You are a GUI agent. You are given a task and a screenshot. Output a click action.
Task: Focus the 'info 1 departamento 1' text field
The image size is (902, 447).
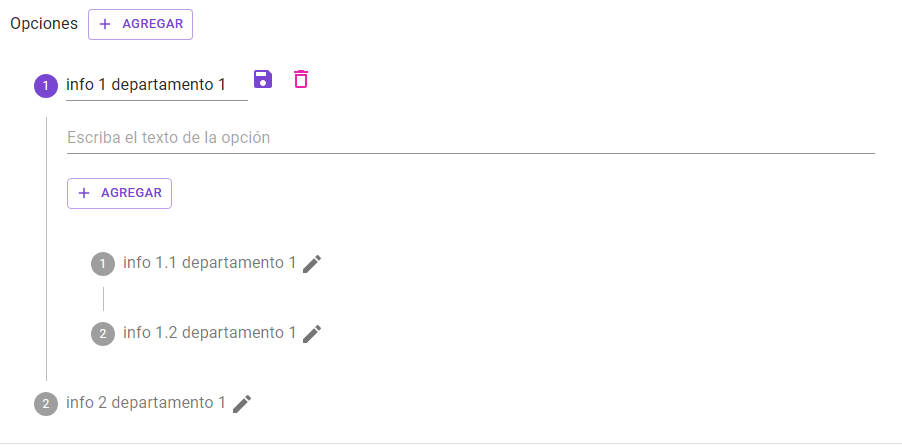(157, 85)
